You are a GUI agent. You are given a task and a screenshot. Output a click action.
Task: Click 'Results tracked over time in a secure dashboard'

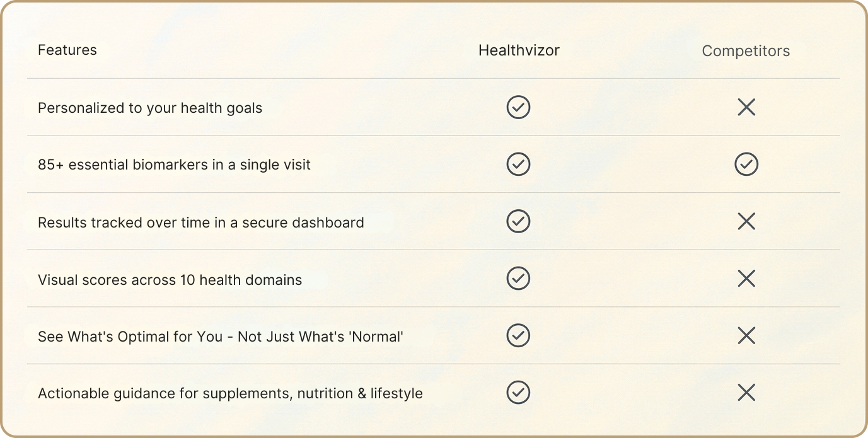(x=201, y=222)
